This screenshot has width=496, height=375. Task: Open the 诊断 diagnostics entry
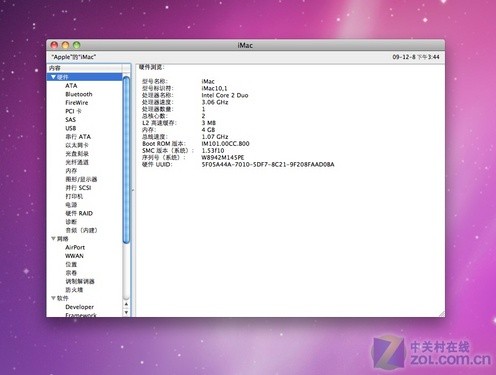coord(71,222)
